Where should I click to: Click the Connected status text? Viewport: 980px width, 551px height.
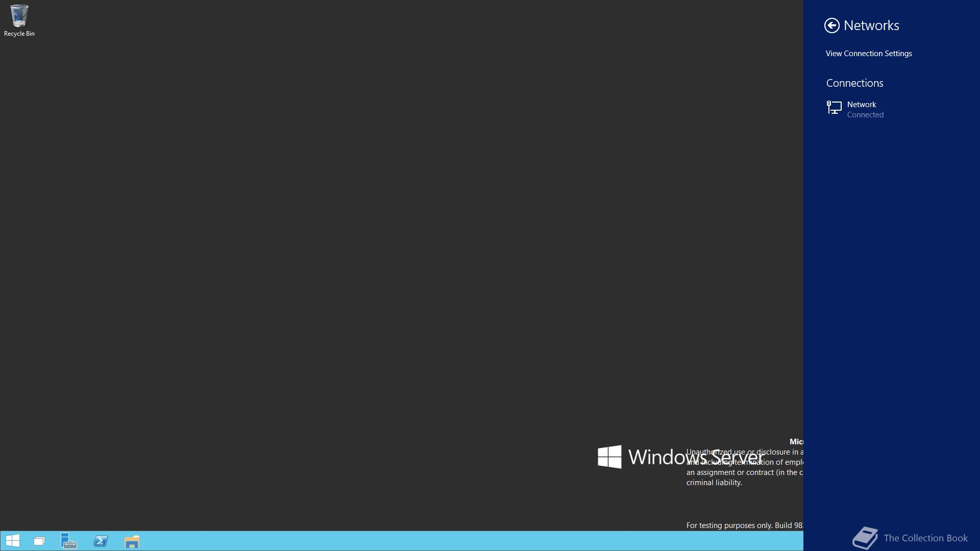point(865,115)
